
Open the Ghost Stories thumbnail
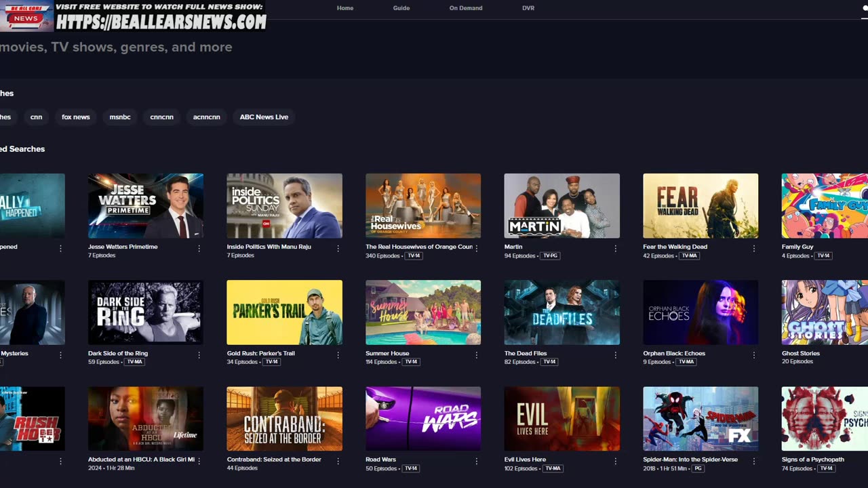pyautogui.click(x=825, y=312)
